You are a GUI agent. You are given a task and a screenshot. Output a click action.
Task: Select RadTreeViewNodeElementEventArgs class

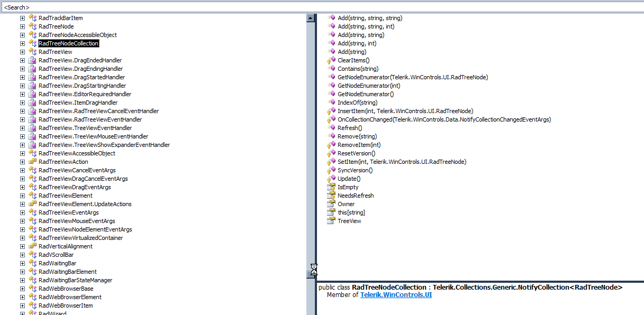[x=85, y=229]
